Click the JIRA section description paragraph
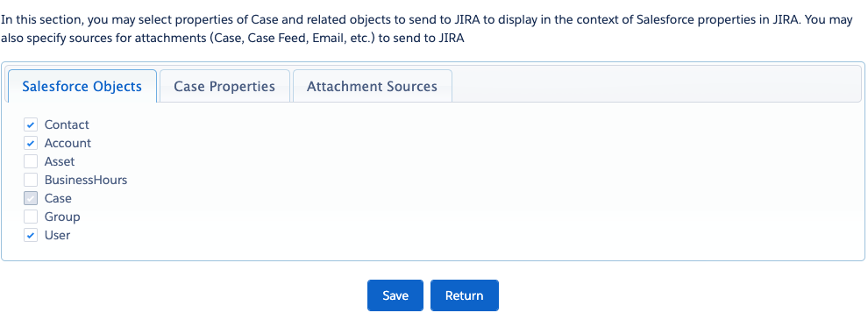 [x=426, y=29]
